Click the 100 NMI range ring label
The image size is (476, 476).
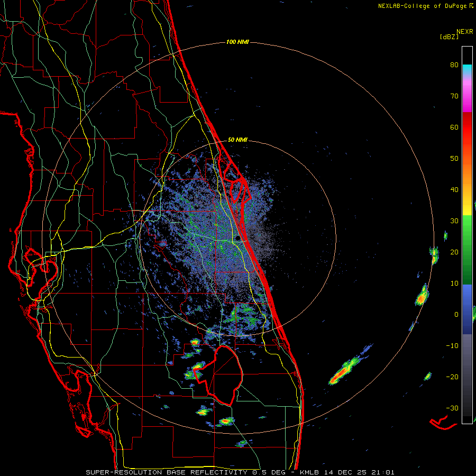237,42
